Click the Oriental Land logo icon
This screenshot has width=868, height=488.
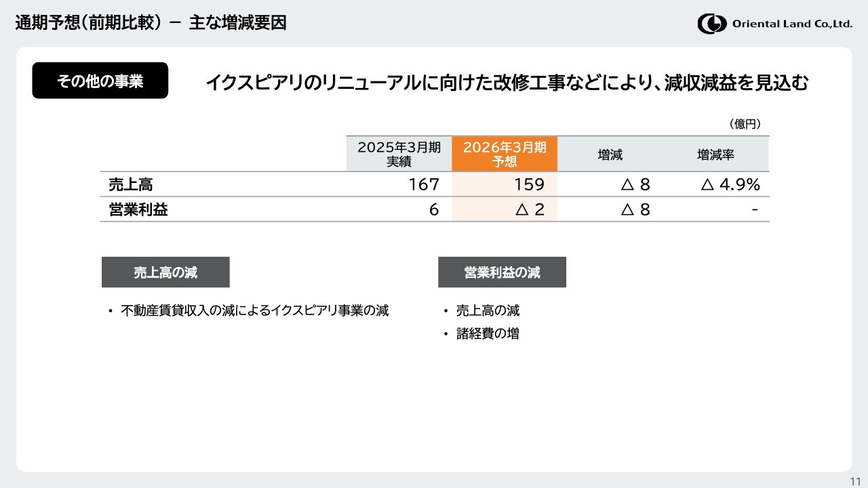click(711, 24)
